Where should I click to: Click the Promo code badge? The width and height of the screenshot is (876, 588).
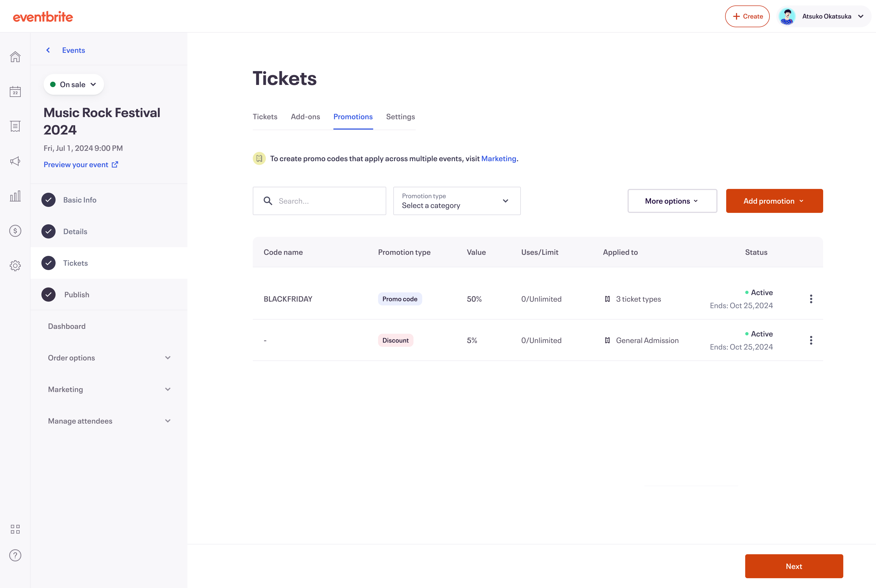click(400, 299)
